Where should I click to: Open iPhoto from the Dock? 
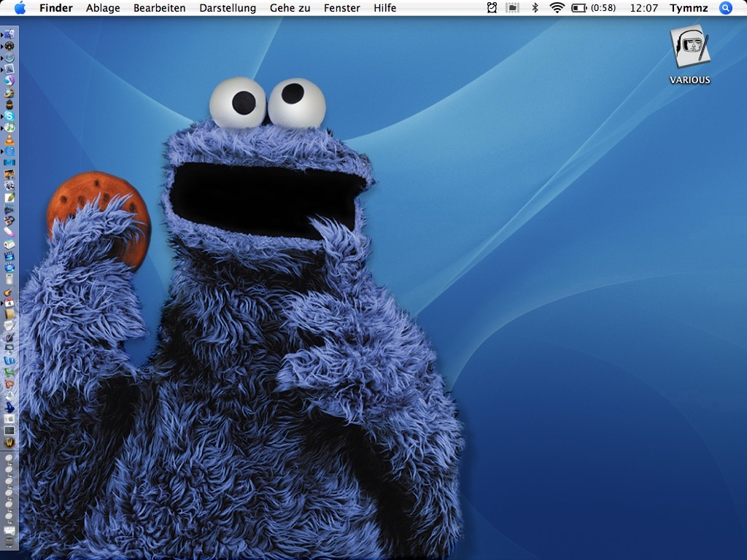[x=9, y=174]
